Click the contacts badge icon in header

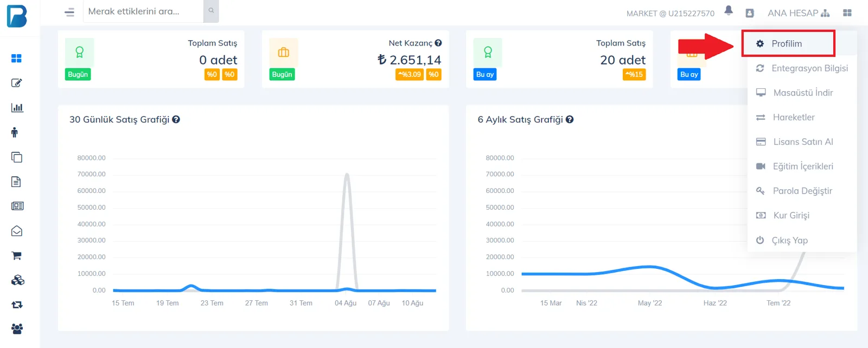[750, 13]
